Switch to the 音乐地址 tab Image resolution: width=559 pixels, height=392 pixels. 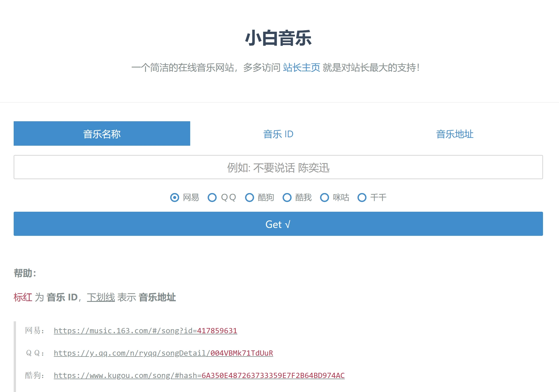(x=454, y=134)
